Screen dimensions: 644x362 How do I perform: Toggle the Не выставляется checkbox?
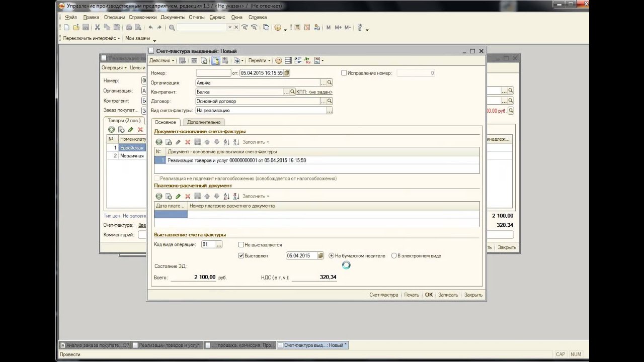[241, 245]
